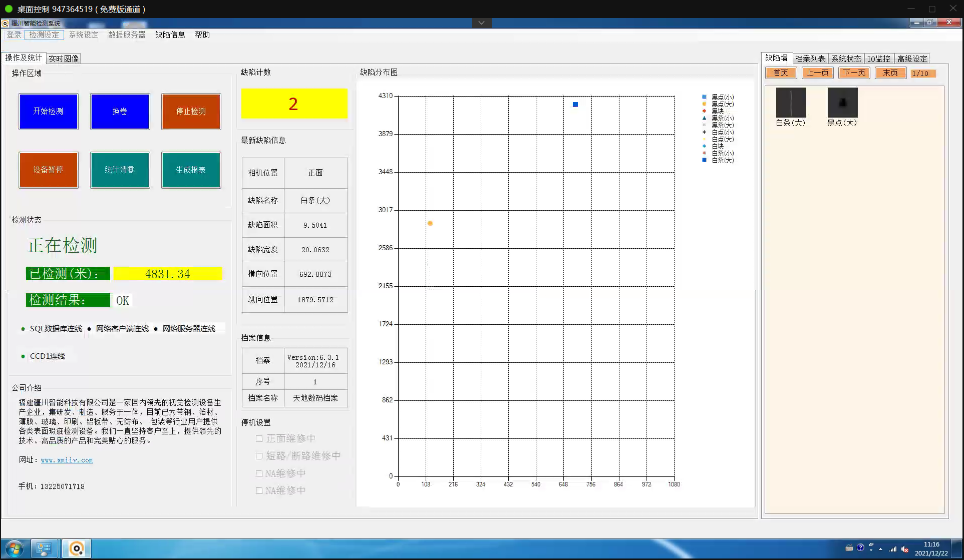Open the 登录 menu
The width and height of the screenshot is (964, 560).
tap(14, 35)
